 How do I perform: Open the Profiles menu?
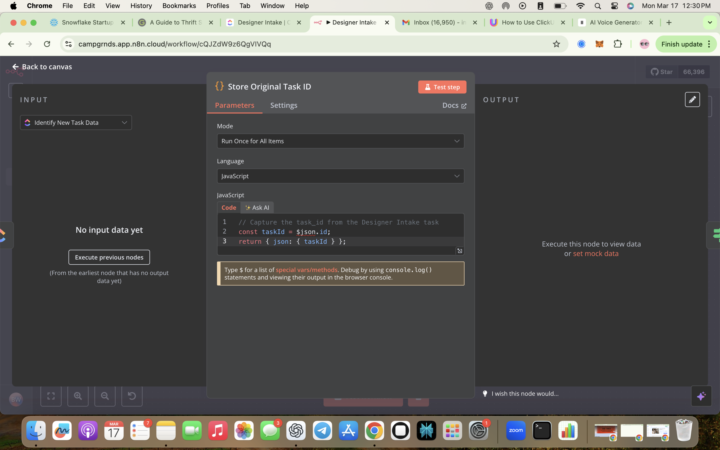pos(217,6)
